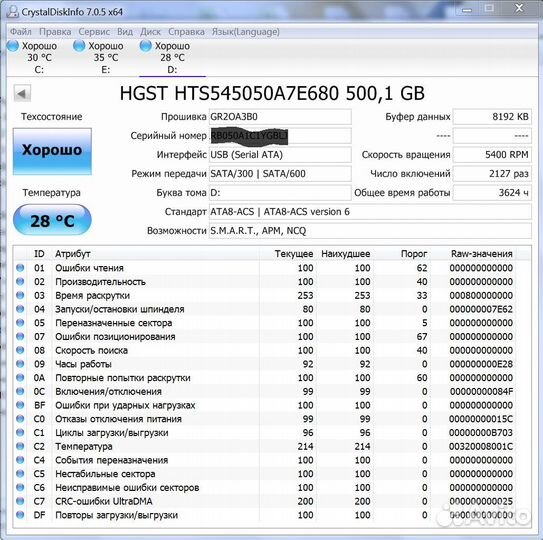Open the Справка menu
543x540 pixels.
186,32
